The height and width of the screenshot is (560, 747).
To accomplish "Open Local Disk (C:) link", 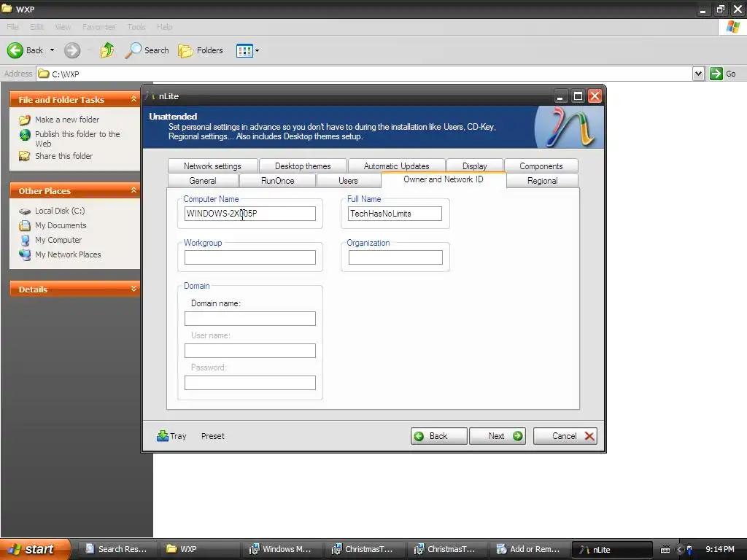I will point(60,211).
